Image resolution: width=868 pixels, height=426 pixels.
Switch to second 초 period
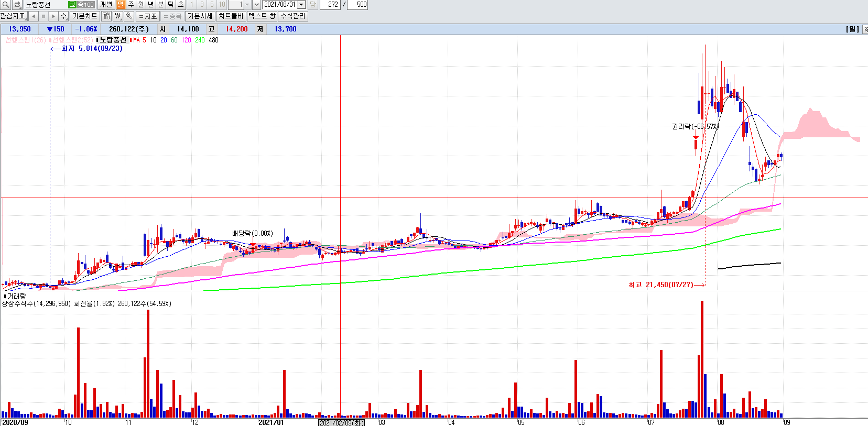tap(181, 5)
